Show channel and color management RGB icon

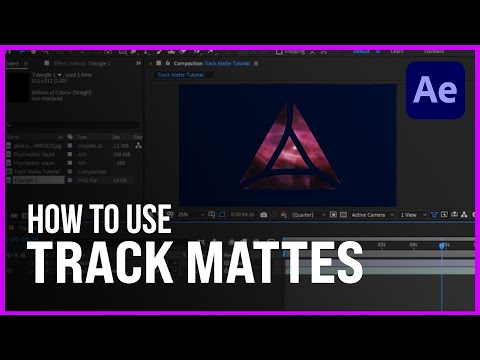point(284,215)
